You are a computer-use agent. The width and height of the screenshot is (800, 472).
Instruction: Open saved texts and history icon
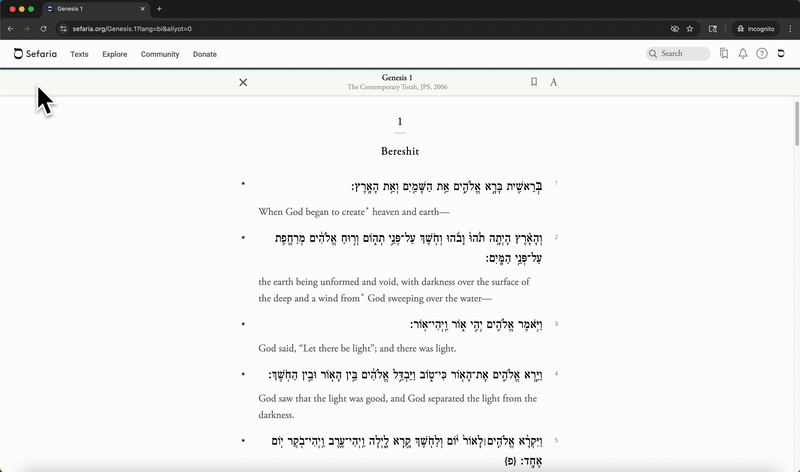click(724, 54)
